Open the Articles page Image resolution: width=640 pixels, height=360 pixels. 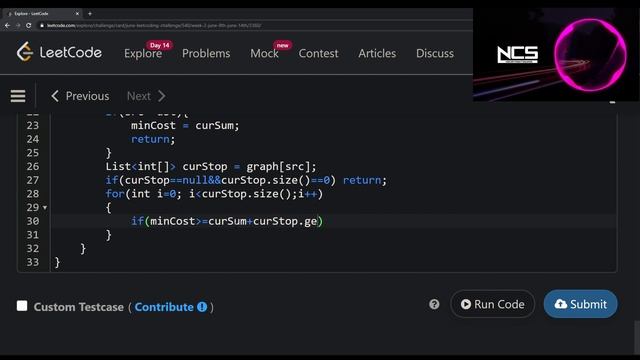click(x=377, y=53)
